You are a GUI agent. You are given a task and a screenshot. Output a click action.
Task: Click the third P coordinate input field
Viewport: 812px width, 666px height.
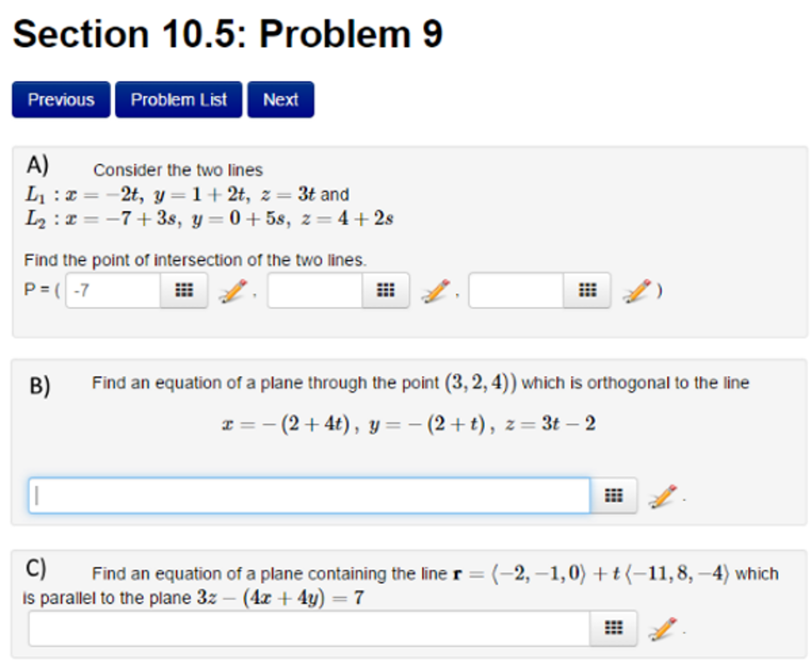tap(516, 290)
